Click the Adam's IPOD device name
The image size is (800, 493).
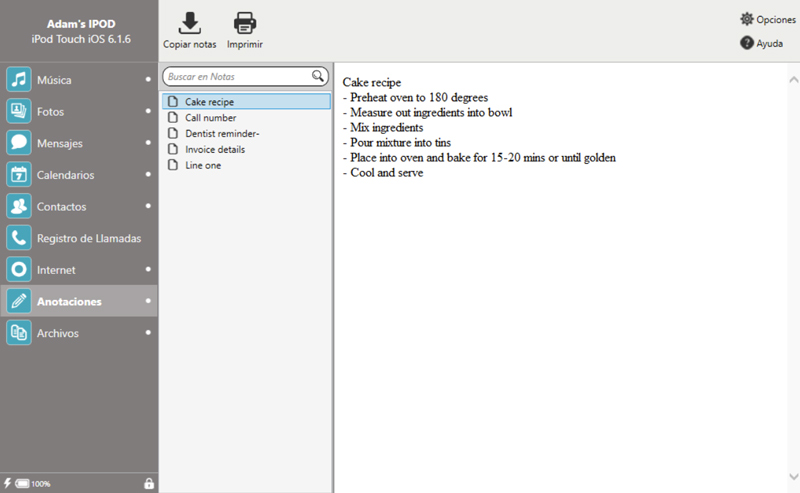tap(81, 24)
